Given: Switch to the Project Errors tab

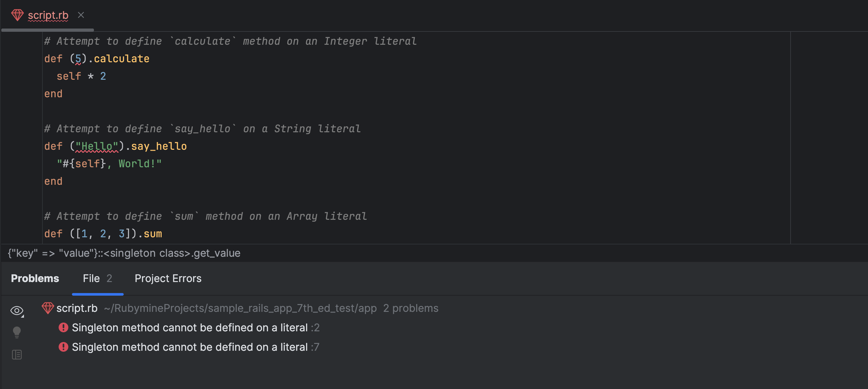Looking at the screenshot, I should coord(168,278).
